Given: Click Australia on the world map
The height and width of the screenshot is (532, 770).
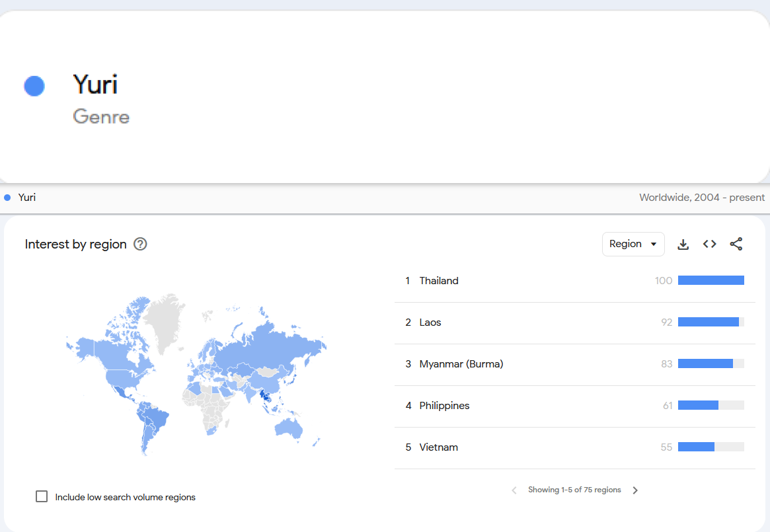Looking at the screenshot, I should [289, 428].
